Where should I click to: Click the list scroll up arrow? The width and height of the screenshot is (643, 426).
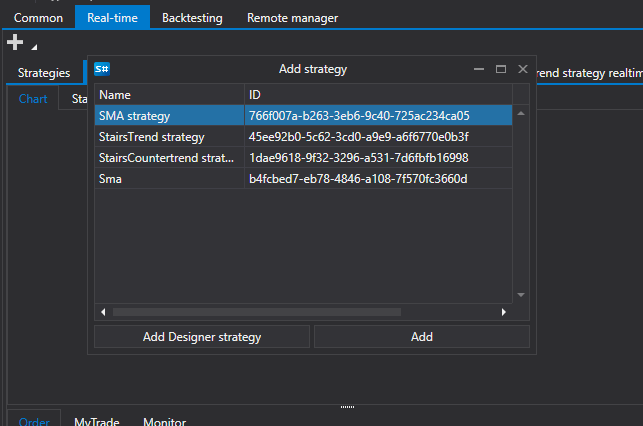[x=521, y=114]
